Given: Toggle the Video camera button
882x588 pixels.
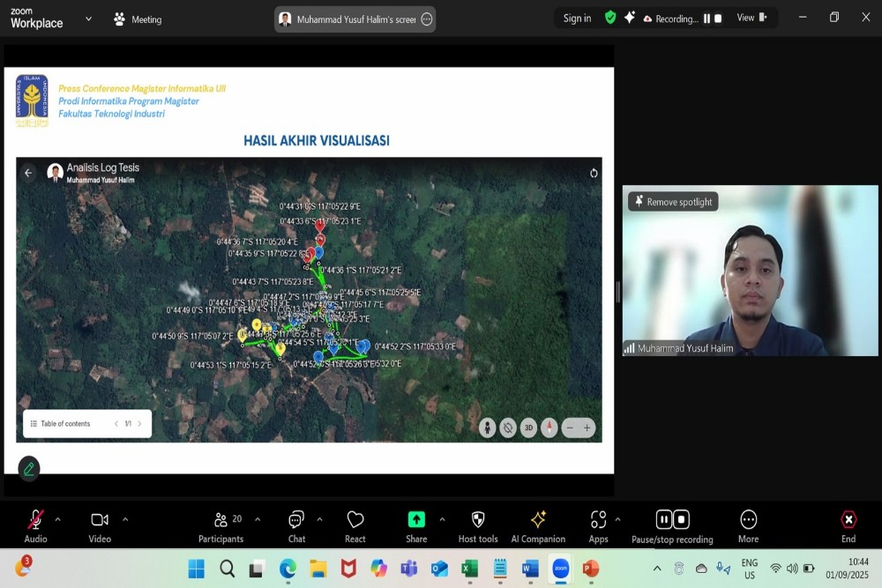Looking at the screenshot, I should pyautogui.click(x=100, y=520).
